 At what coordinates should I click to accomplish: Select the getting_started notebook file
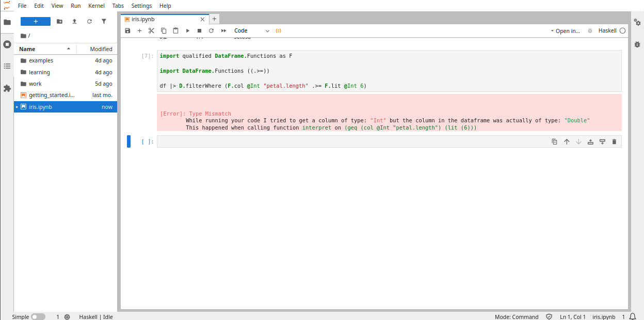click(x=66, y=95)
